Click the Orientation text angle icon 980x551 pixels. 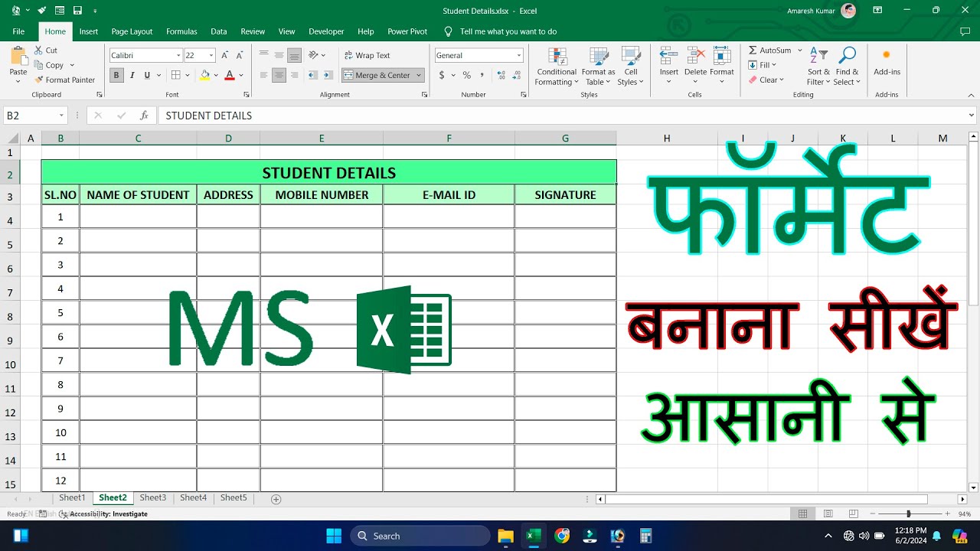(313, 55)
